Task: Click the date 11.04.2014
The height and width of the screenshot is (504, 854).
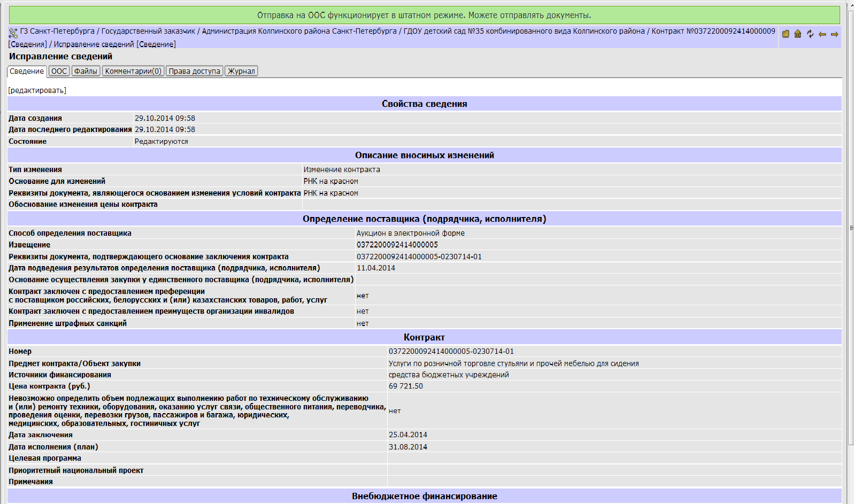Action: click(x=376, y=268)
